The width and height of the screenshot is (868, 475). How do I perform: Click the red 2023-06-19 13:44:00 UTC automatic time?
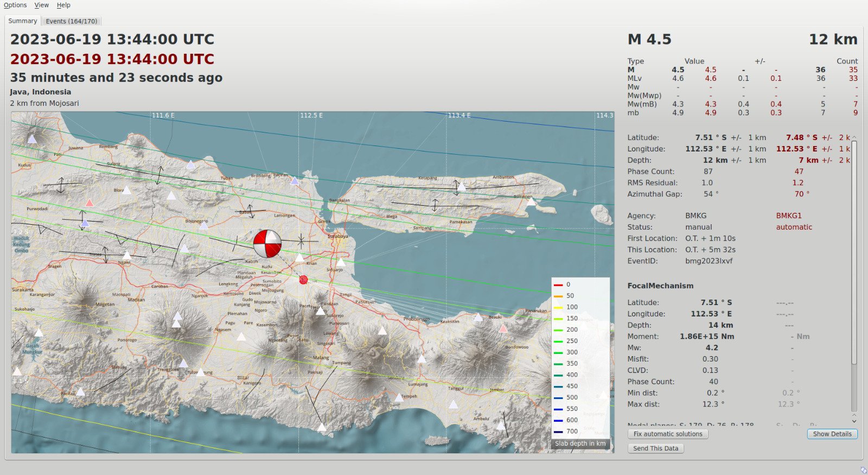coord(112,59)
